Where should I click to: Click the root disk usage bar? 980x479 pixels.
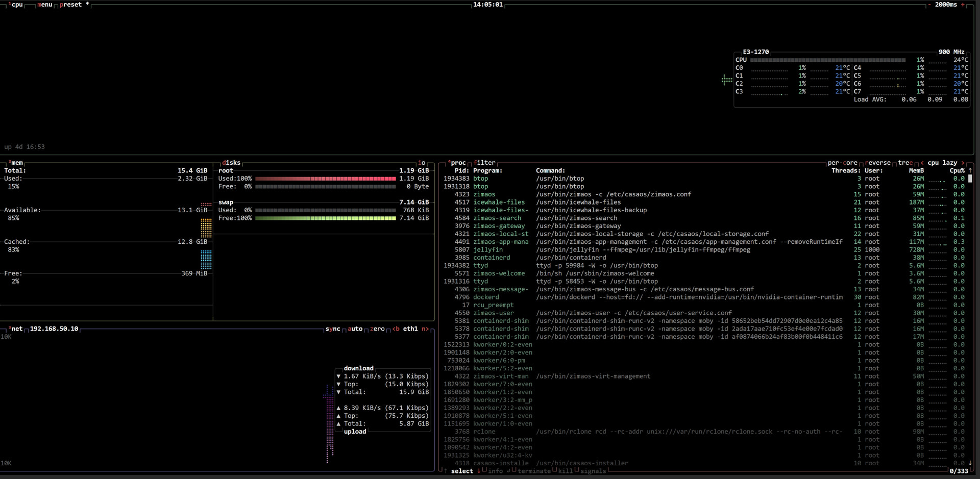325,179
